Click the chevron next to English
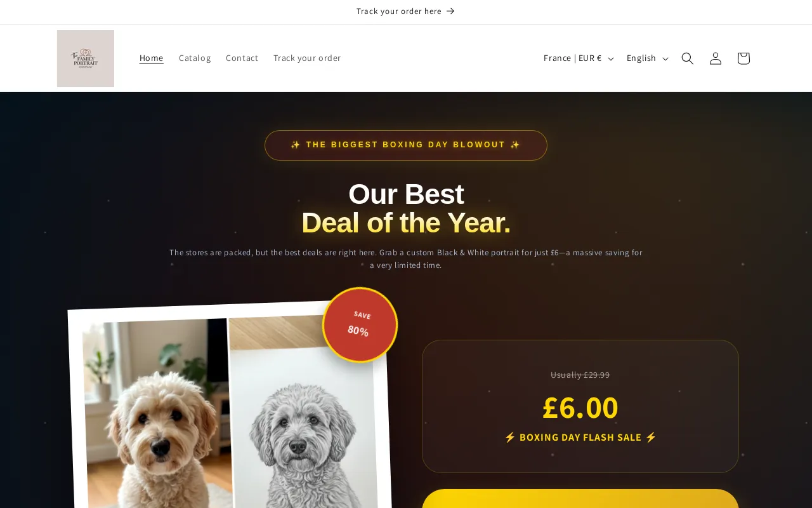The height and width of the screenshot is (508, 812). [665, 59]
